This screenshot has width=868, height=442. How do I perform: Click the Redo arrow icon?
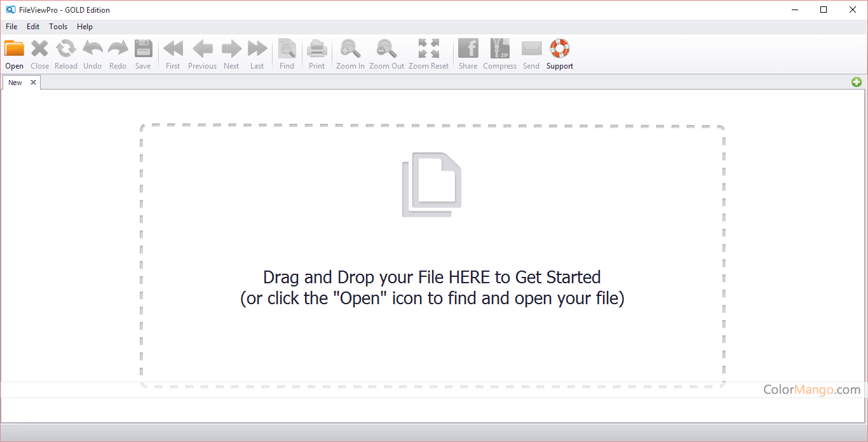[118, 48]
